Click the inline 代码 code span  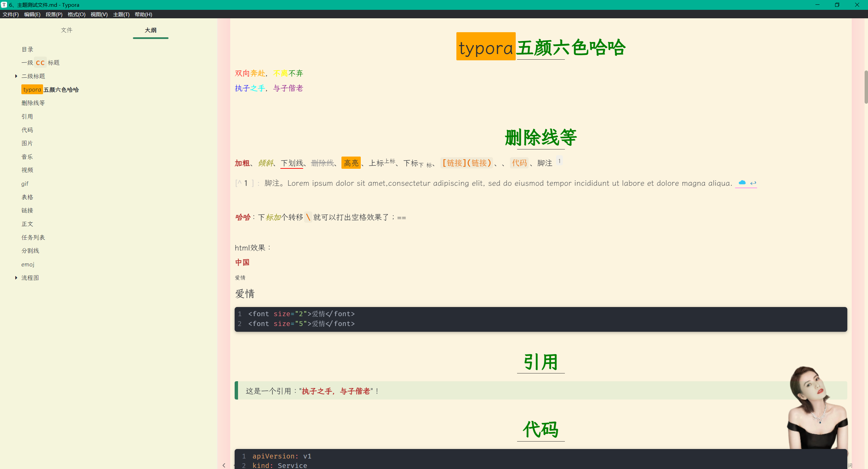[x=519, y=163]
